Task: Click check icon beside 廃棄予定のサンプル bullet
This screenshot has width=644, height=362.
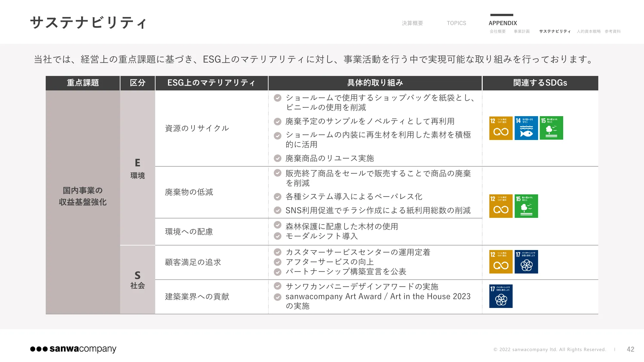Action: coord(278,122)
